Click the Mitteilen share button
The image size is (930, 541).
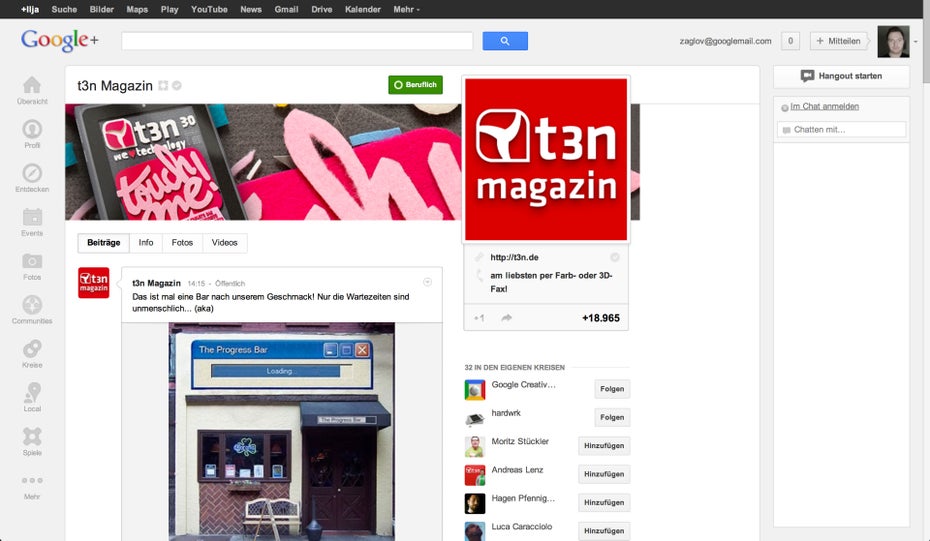838,41
